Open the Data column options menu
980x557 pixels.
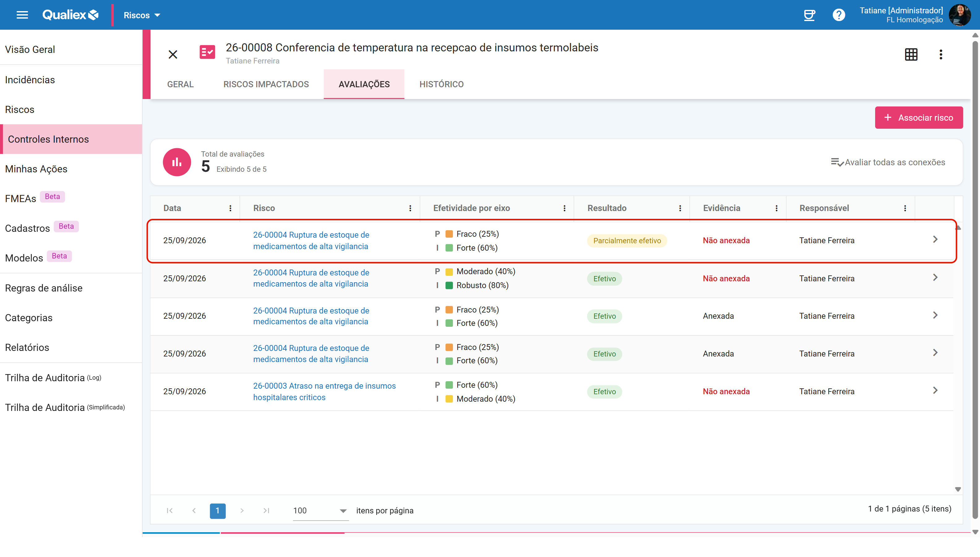[230, 208]
